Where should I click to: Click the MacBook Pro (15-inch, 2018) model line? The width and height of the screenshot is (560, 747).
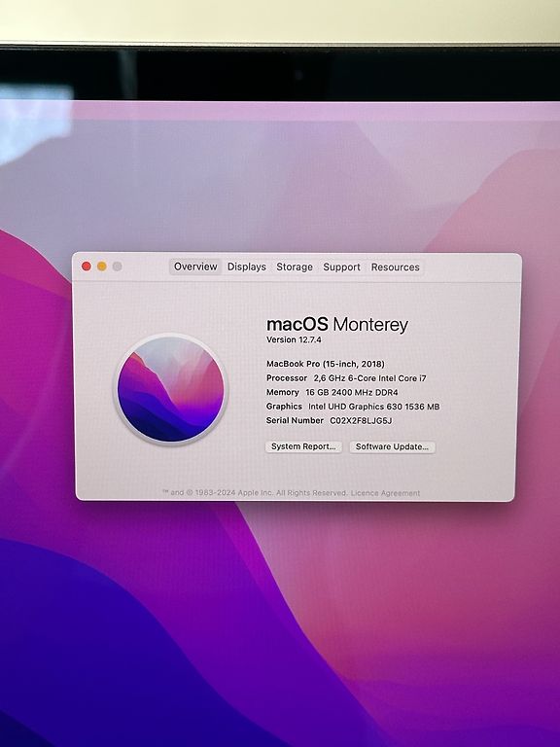[326, 364]
